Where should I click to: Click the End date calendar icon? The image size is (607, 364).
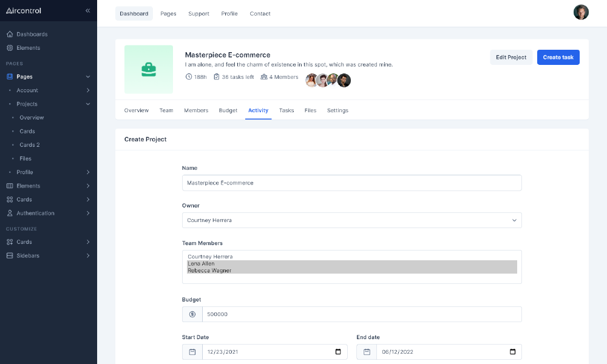coord(367,352)
